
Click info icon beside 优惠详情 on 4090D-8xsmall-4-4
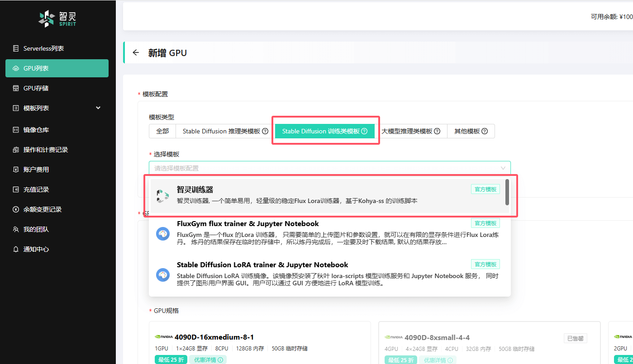450,360
